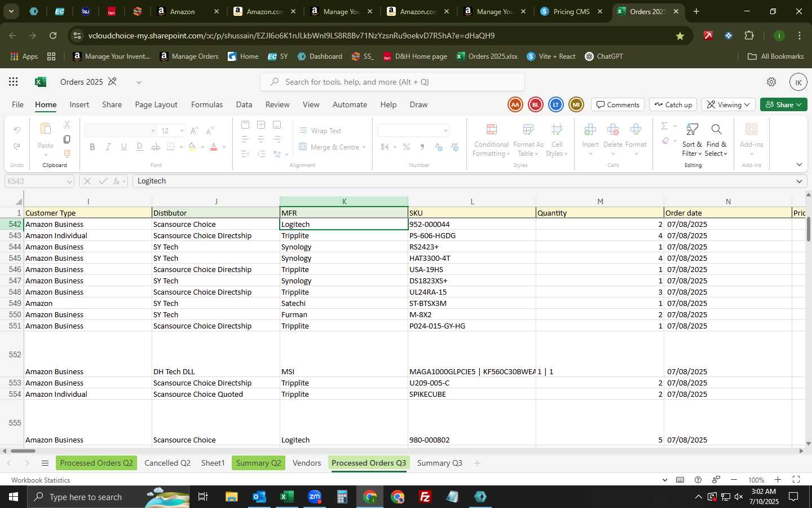Open Task View on the taskbar
This screenshot has height=508, width=812.
pos(203,497)
